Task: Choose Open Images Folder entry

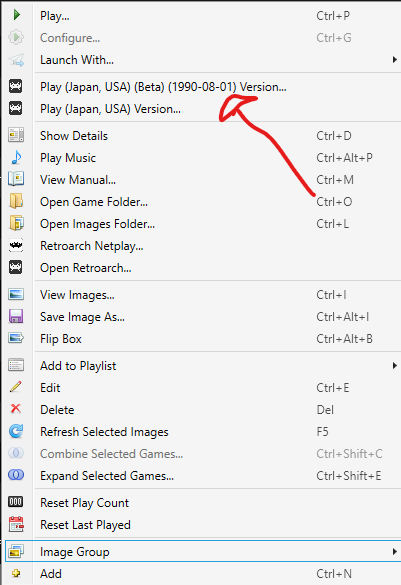Action: click(x=97, y=224)
